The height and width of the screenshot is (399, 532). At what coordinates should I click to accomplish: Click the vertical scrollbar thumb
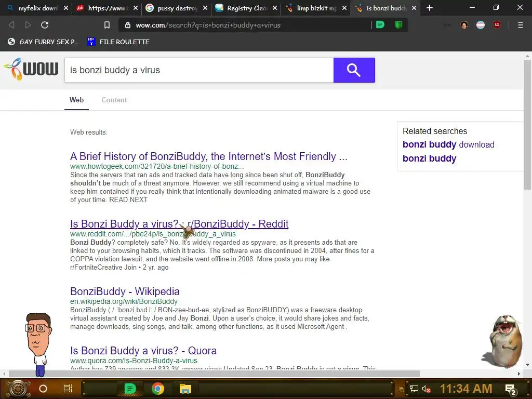[x=527, y=125]
